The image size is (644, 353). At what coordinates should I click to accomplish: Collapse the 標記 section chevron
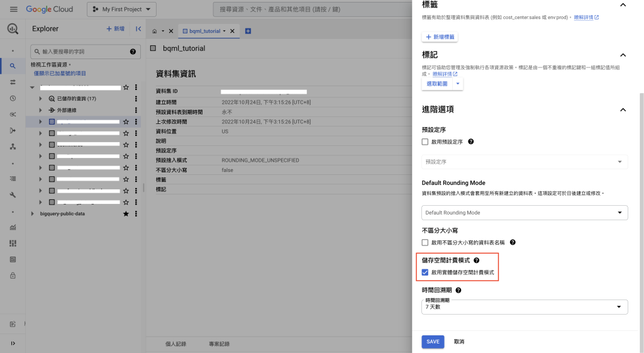(623, 55)
